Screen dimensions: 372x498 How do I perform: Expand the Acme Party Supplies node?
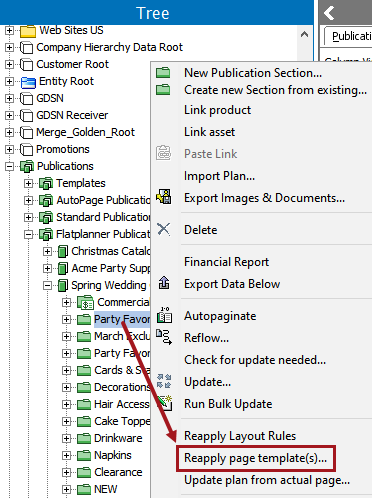point(47,269)
